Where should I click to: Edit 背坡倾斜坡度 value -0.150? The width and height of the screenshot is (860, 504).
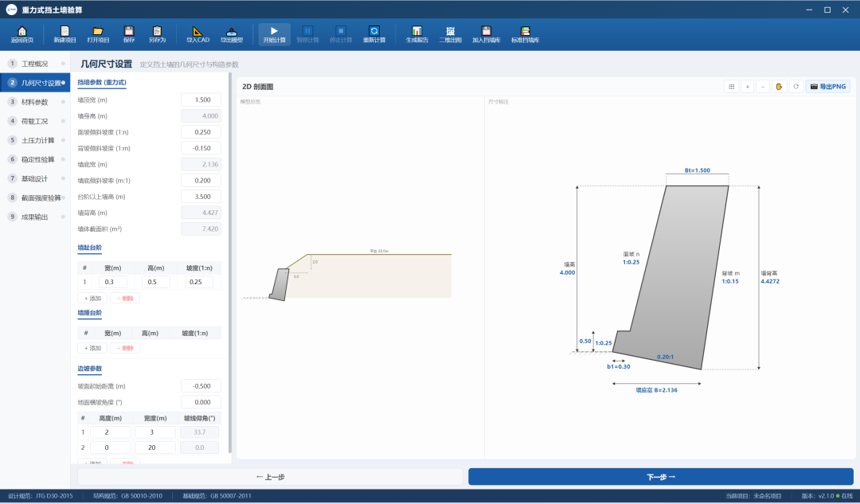[201, 148]
